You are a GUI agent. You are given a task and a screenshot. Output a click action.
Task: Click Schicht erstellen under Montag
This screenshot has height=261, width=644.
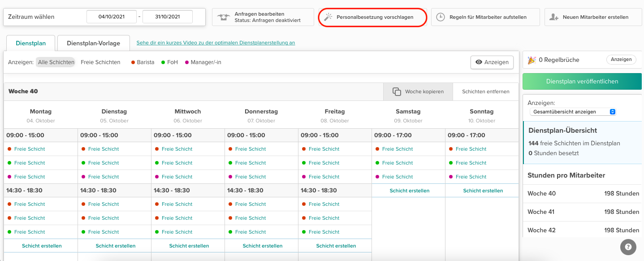click(42, 246)
